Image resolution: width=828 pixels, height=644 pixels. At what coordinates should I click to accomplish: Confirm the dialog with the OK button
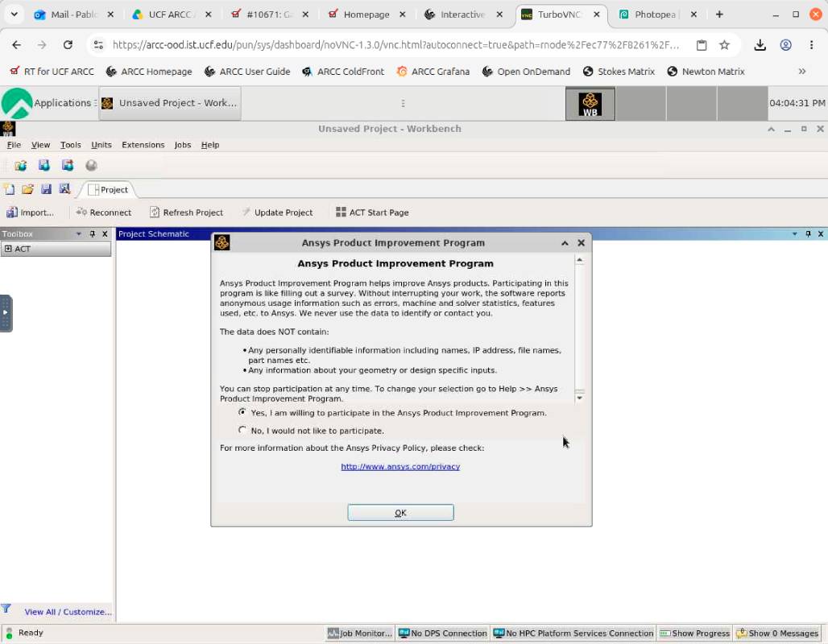(400, 513)
